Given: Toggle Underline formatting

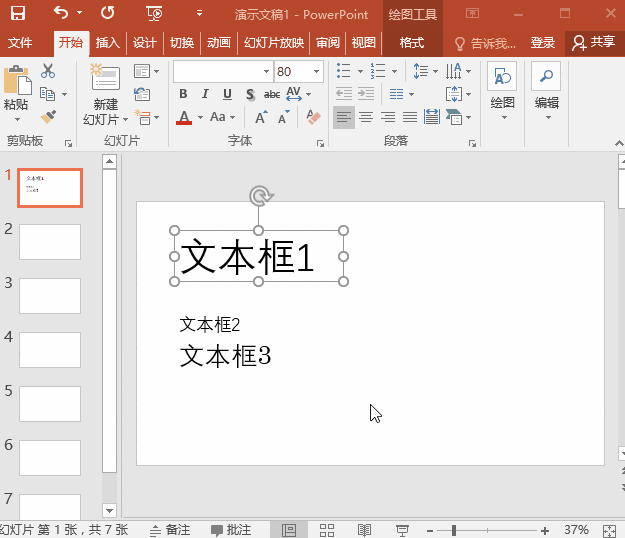Looking at the screenshot, I should [x=227, y=94].
